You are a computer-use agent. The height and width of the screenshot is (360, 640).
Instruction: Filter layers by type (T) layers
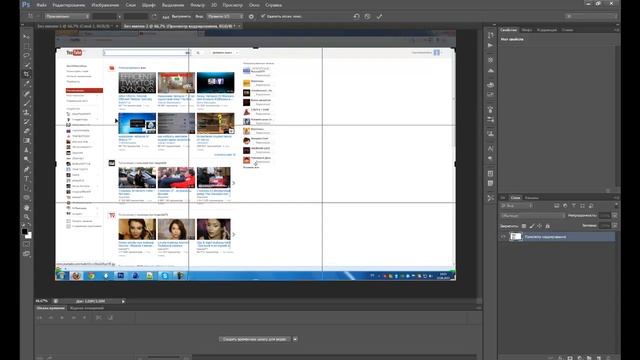(573, 206)
